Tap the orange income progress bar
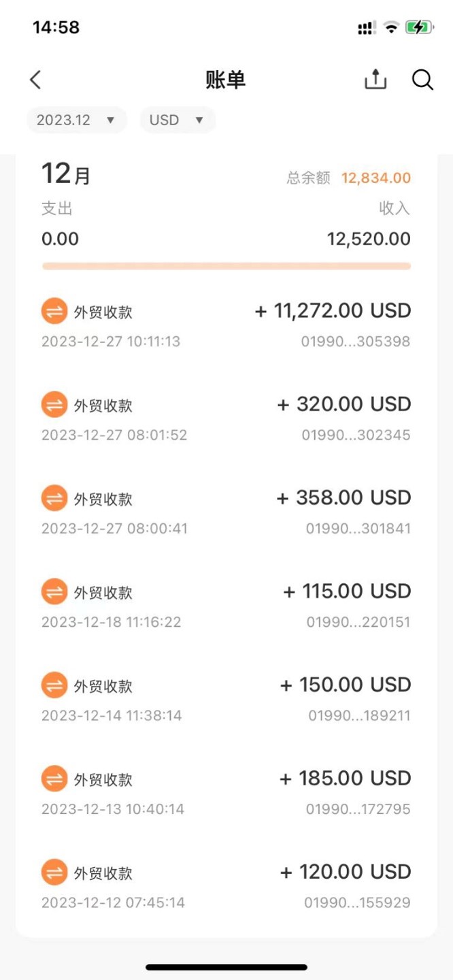453x980 pixels. click(226, 266)
